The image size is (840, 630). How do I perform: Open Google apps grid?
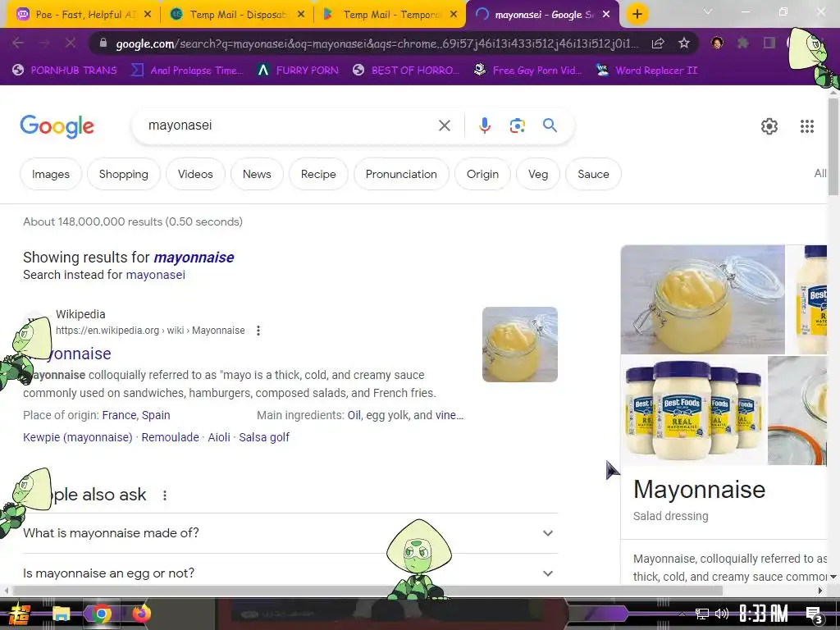coord(807,126)
